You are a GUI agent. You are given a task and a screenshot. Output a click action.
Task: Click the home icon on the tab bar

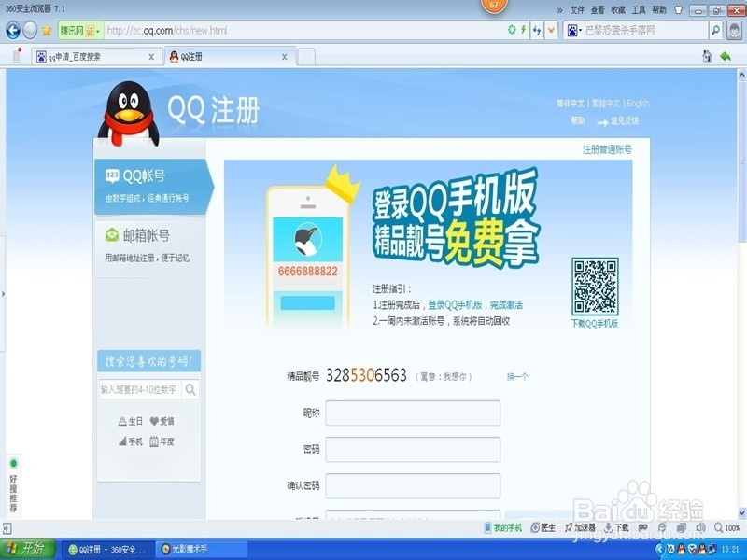707,56
